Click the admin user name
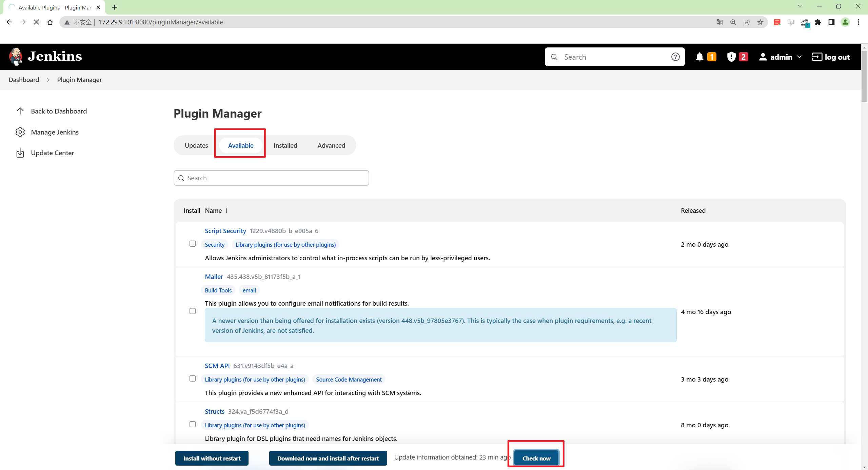Viewport: 868px width, 470px height. 781,57
